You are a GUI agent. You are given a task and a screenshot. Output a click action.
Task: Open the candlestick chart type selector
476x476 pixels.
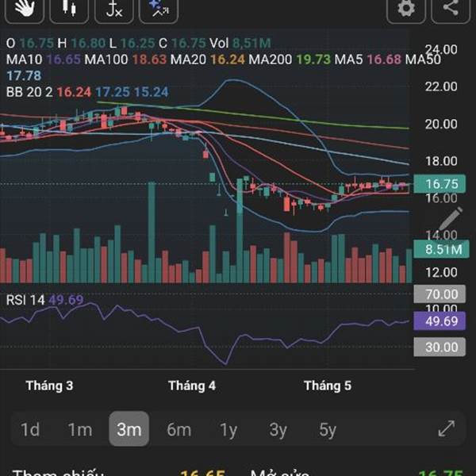[x=69, y=9]
